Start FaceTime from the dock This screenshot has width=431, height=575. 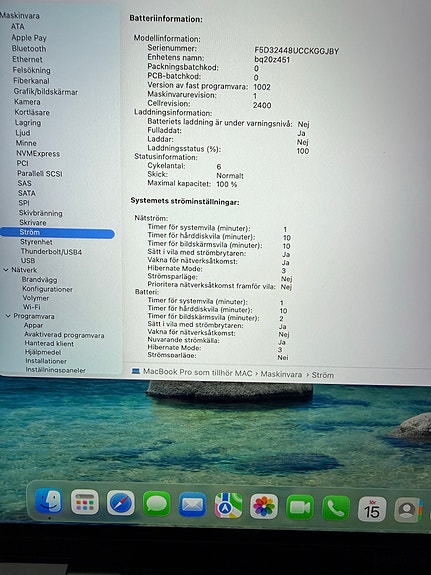[x=300, y=507]
